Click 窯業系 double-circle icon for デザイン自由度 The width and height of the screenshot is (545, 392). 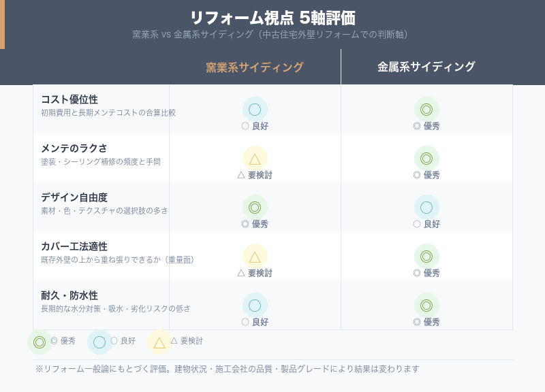[x=255, y=207]
